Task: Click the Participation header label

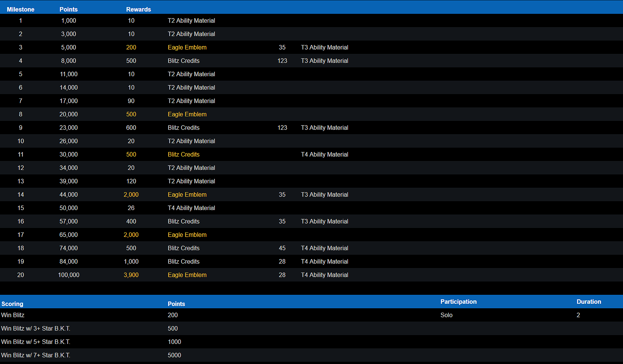Action: tap(458, 301)
